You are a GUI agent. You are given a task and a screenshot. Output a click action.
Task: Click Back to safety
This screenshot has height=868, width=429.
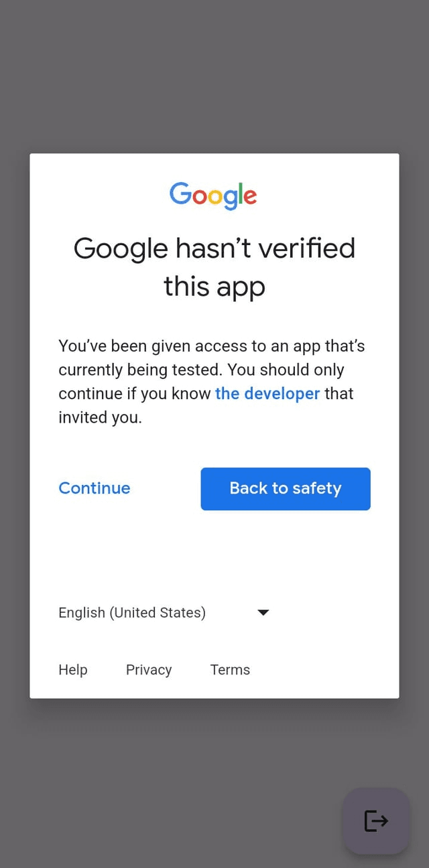tap(285, 488)
